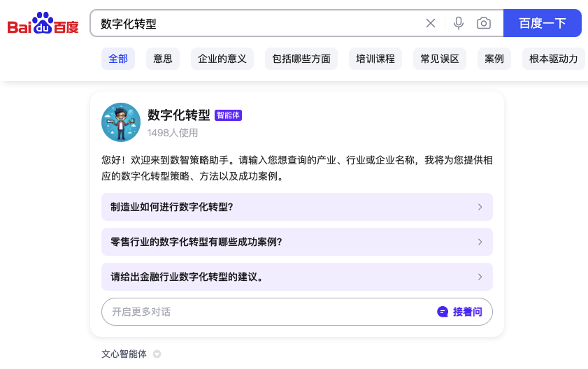Click the Baidu logo
588x369 pixels.
click(43, 23)
